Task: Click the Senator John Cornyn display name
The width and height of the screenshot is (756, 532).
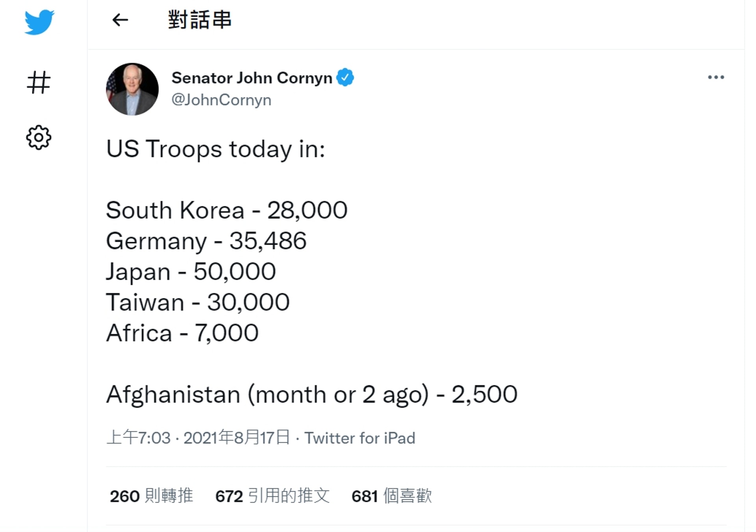Action: click(252, 78)
